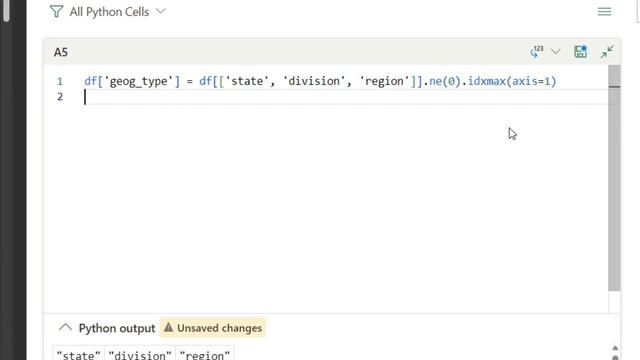
Task: Click the Unsaved changes warning badge
Action: (213, 328)
